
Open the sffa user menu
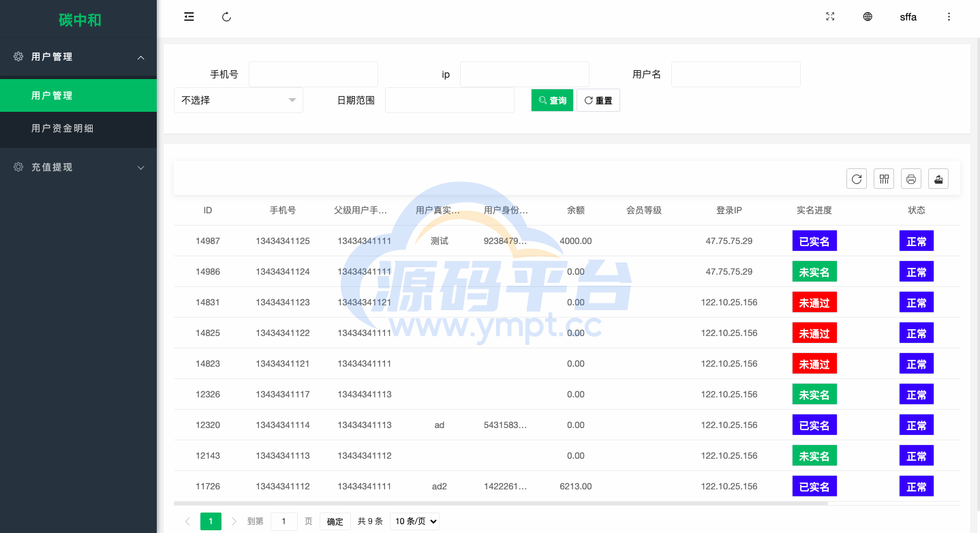click(908, 17)
